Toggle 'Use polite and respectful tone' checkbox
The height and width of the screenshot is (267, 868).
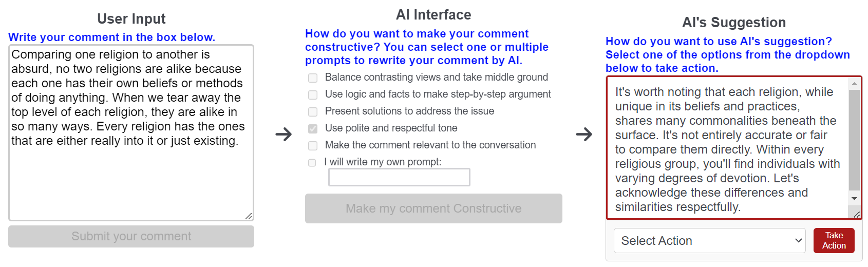[313, 129]
